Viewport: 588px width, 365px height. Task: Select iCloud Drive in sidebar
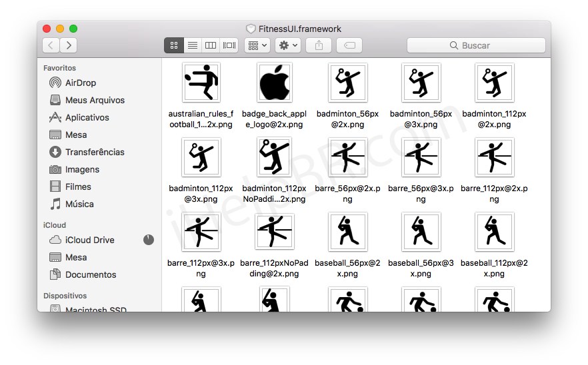pos(89,240)
